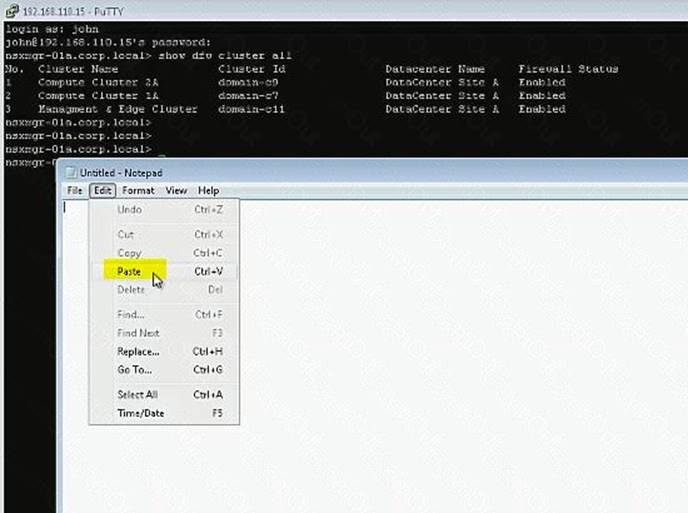Click the Find Next menu entry
The height and width of the screenshot is (513, 688).
click(x=137, y=333)
